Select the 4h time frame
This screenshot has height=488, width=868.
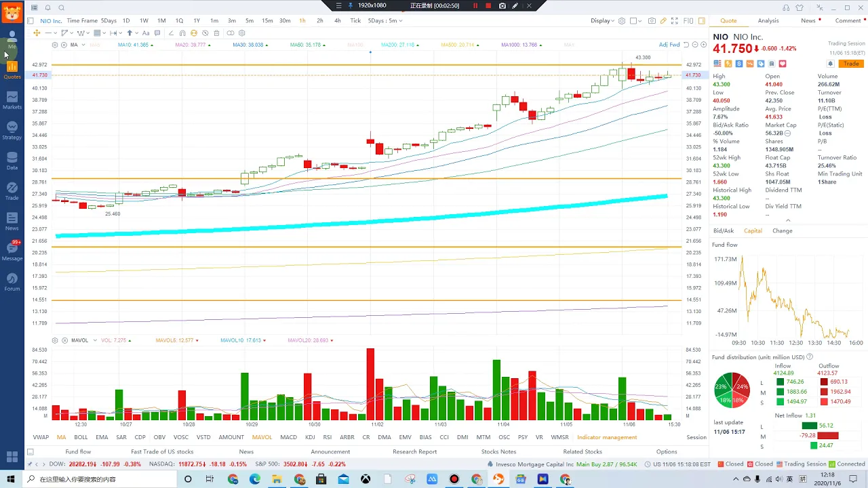pyautogui.click(x=338, y=21)
